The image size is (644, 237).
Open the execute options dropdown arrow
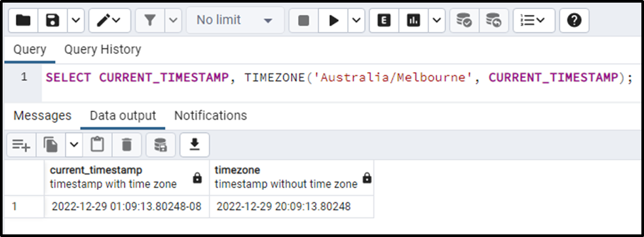click(x=356, y=20)
